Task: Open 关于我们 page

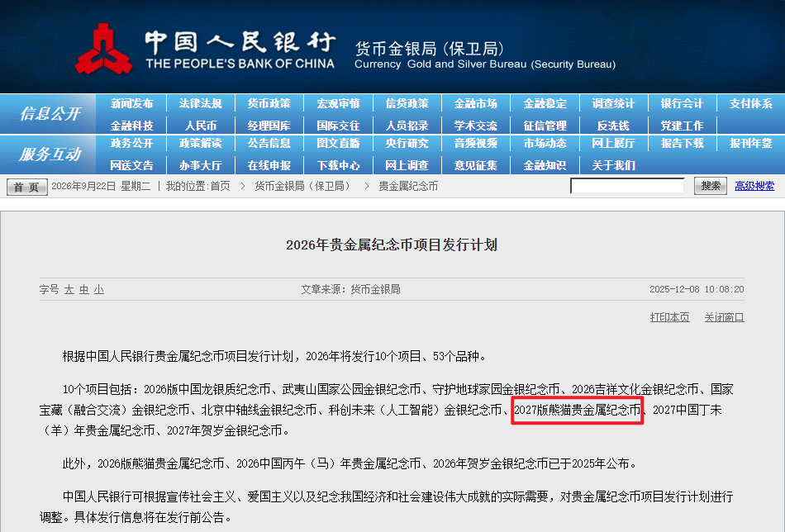Action: click(613, 165)
